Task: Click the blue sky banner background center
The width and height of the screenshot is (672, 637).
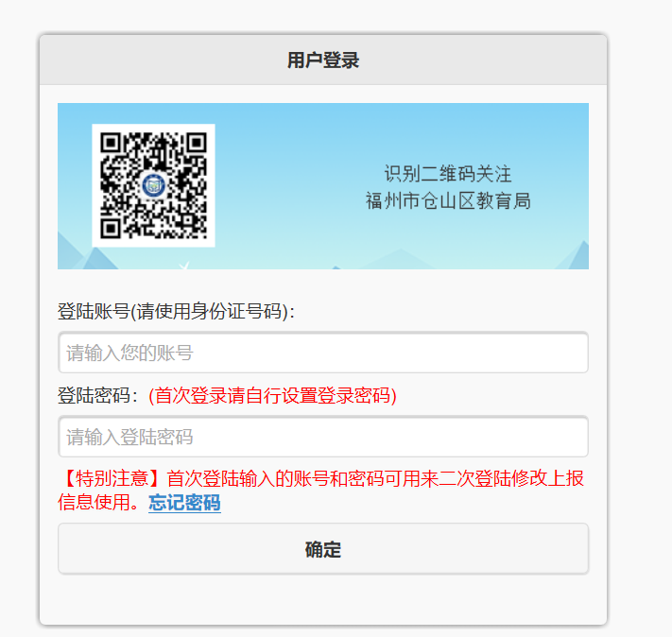Action: click(x=323, y=186)
